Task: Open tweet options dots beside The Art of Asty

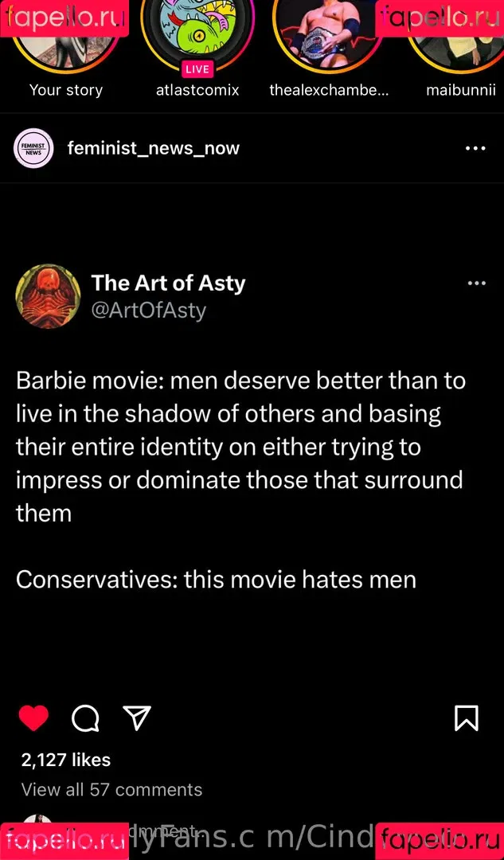Action: [x=477, y=283]
